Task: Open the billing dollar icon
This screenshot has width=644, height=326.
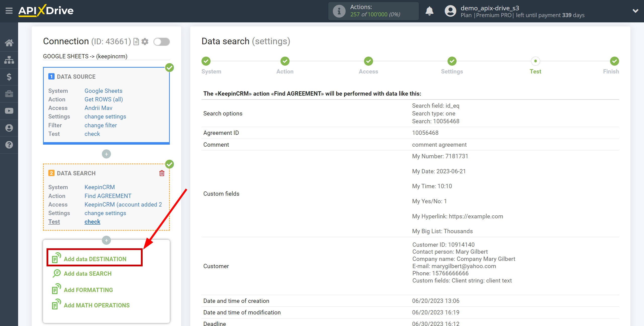Action: coord(9,77)
